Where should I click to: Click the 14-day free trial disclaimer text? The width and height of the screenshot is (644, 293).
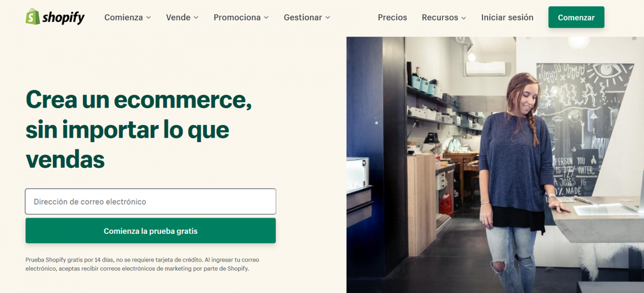tap(143, 264)
